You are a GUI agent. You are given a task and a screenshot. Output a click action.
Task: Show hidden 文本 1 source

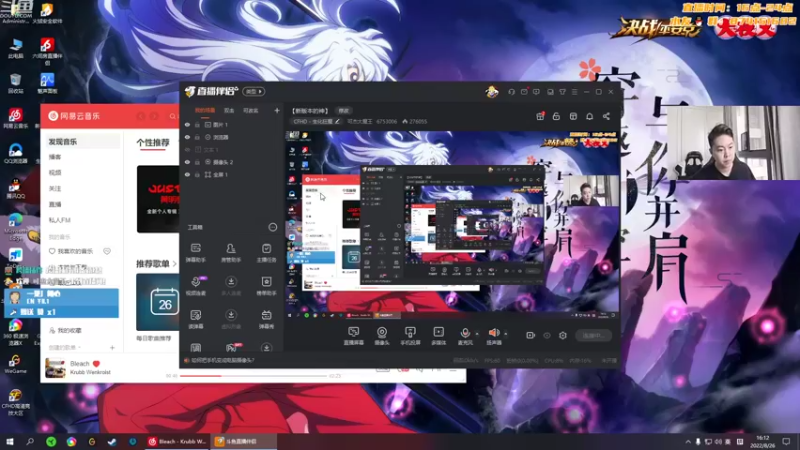point(187,149)
